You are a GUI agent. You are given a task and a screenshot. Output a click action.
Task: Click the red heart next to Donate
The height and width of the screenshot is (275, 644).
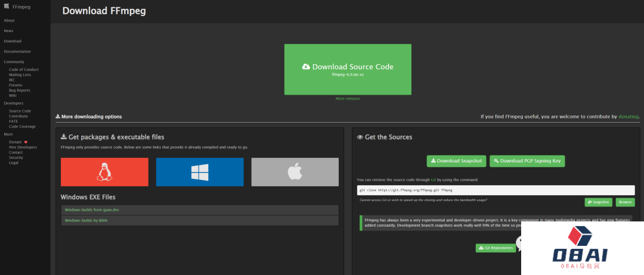pyautogui.click(x=26, y=142)
